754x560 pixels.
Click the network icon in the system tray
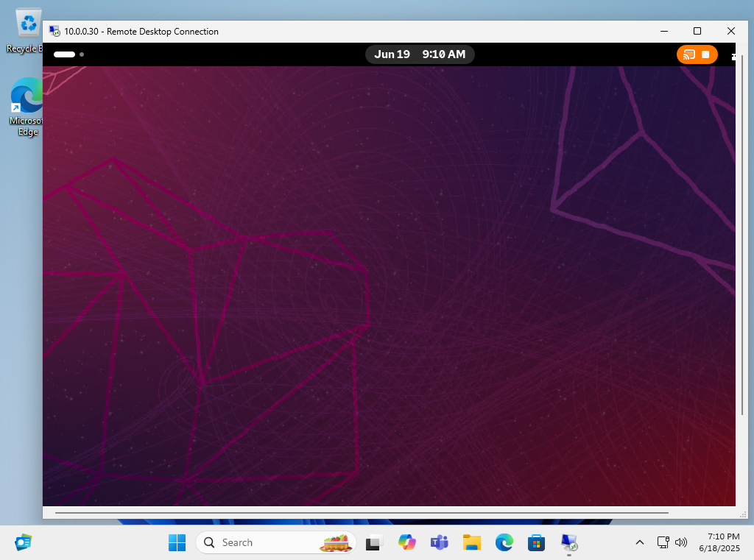(x=662, y=542)
